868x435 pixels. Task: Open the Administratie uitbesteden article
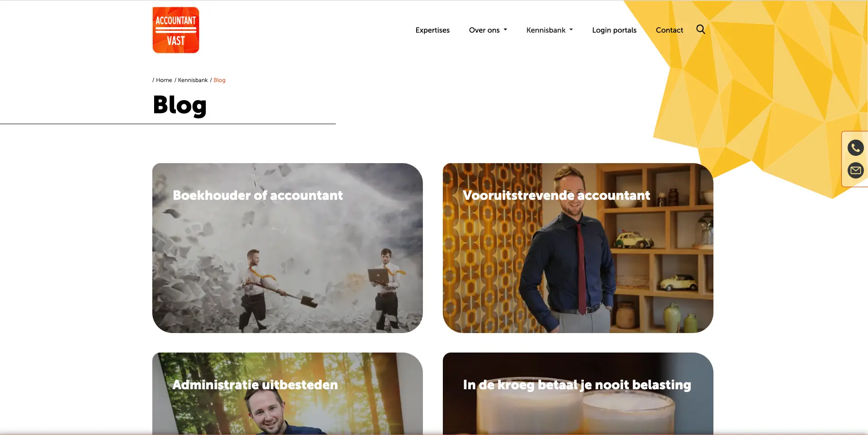(287, 393)
